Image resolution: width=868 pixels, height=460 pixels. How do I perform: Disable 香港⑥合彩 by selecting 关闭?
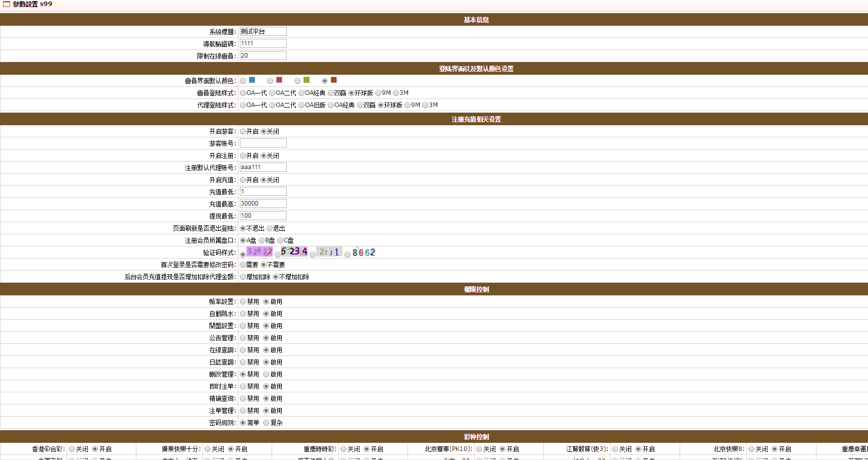tap(72, 449)
